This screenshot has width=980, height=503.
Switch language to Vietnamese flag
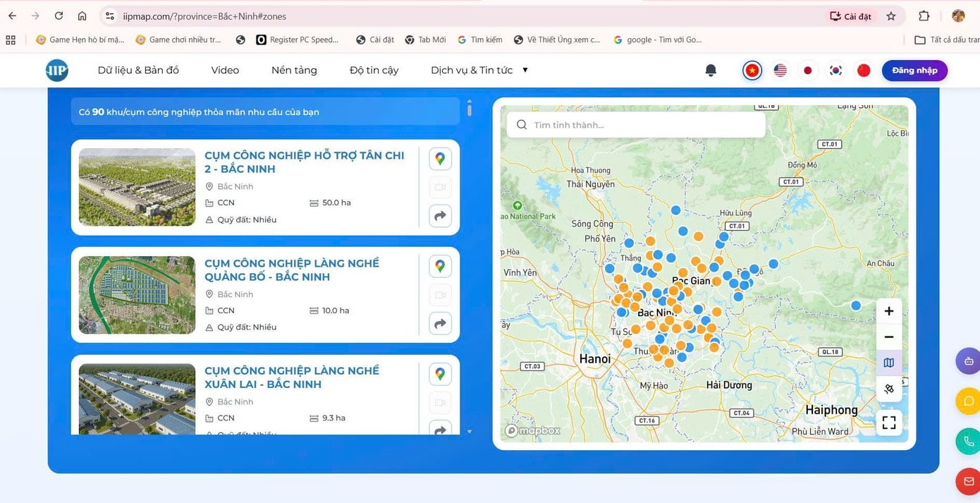pyautogui.click(x=752, y=71)
